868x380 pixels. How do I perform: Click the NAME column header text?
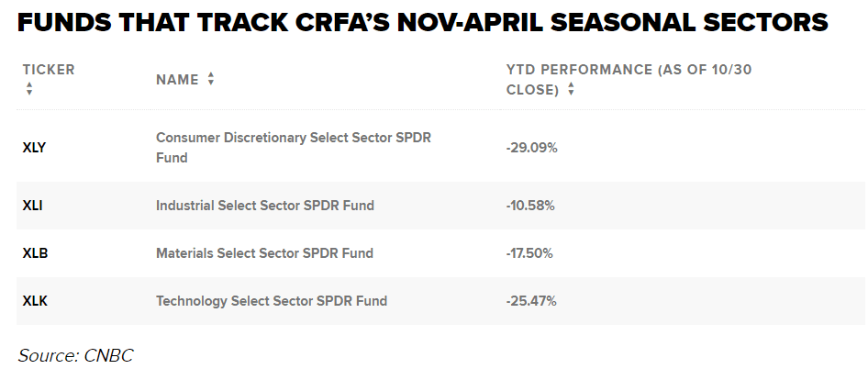[177, 80]
